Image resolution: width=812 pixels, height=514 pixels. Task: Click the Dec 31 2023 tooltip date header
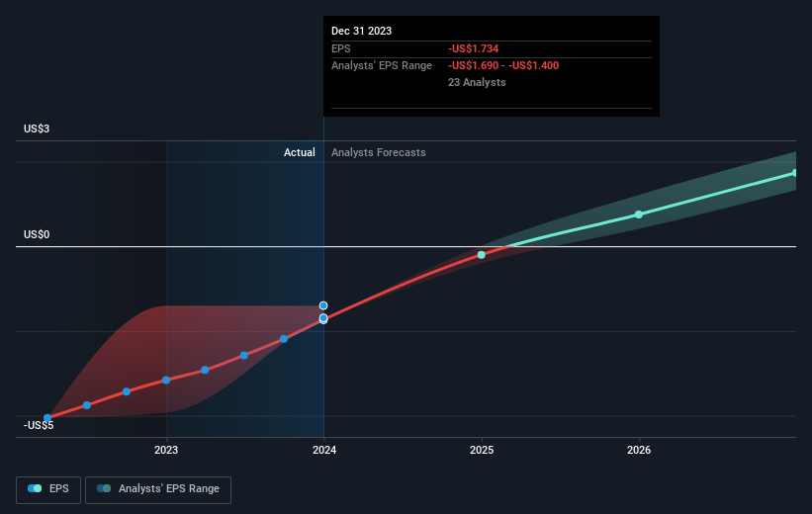pyautogui.click(x=361, y=31)
